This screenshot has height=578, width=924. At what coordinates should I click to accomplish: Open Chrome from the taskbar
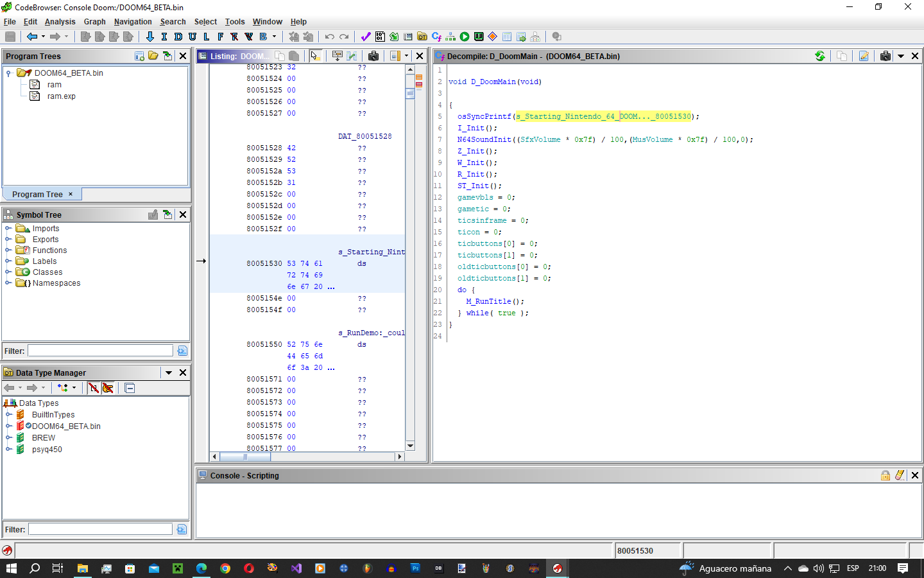click(x=225, y=568)
